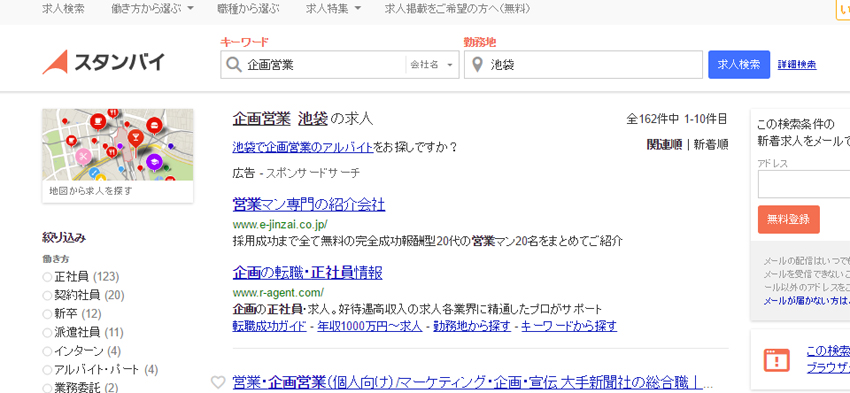Click the メールが届かない方は link

[807, 301]
